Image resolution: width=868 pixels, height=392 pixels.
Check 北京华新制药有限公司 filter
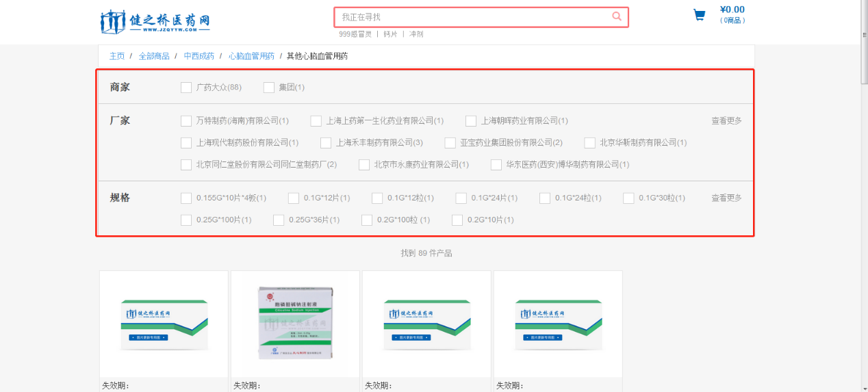[x=590, y=143]
